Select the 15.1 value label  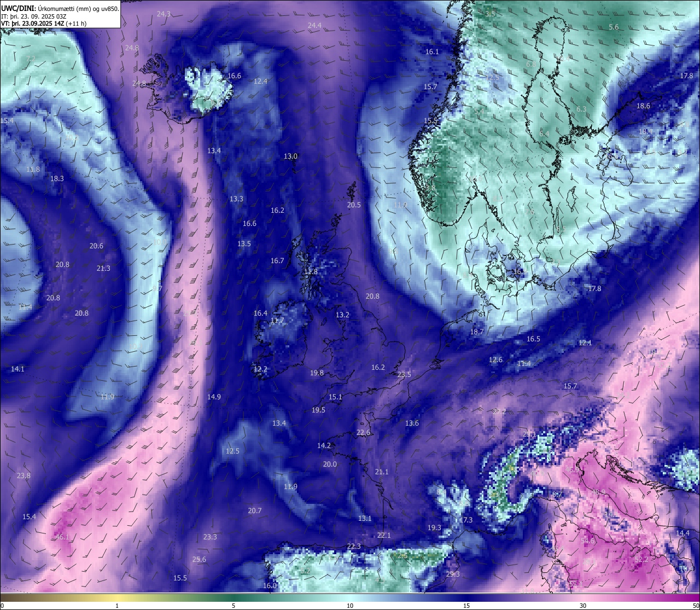tap(335, 397)
